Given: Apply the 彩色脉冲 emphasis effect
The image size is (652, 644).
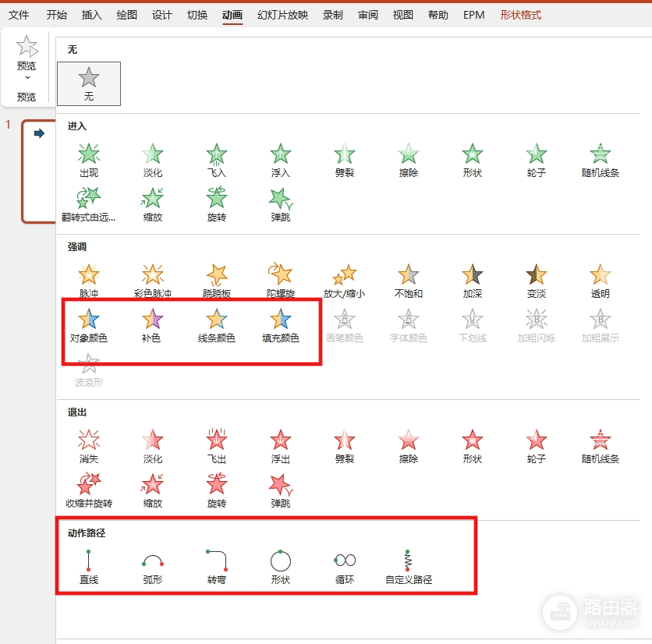Looking at the screenshot, I should (153, 281).
